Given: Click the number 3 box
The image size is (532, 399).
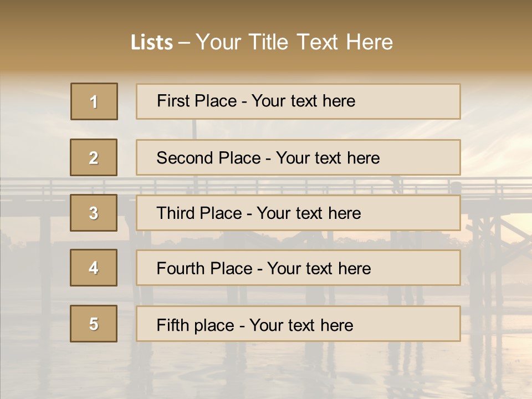Looking at the screenshot, I should pyautogui.click(x=94, y=213).
